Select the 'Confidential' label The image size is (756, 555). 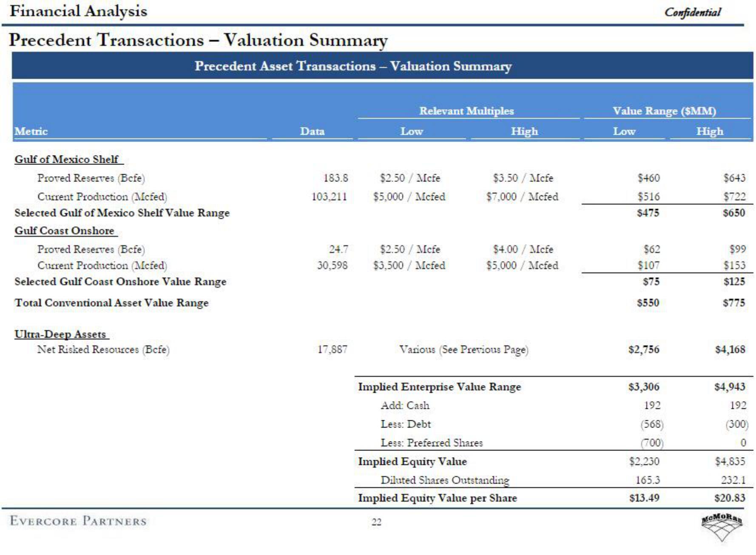point(693,12)
